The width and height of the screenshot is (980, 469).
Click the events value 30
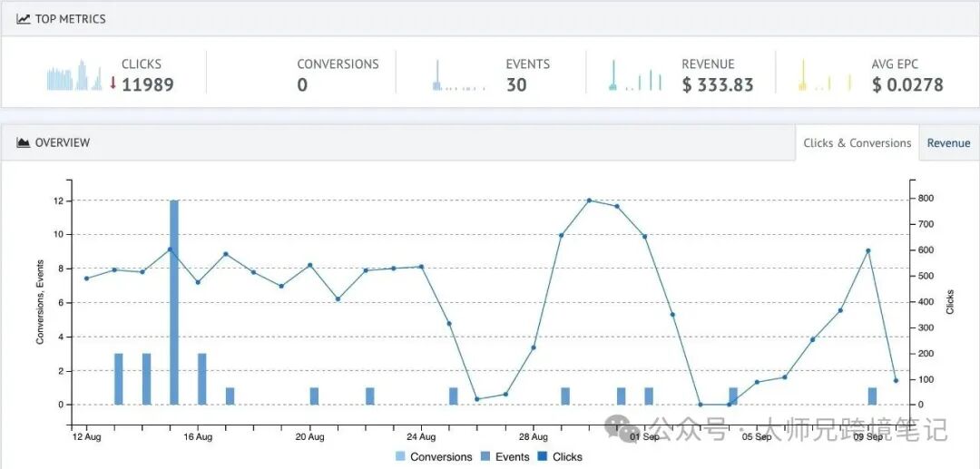(517, 85)
